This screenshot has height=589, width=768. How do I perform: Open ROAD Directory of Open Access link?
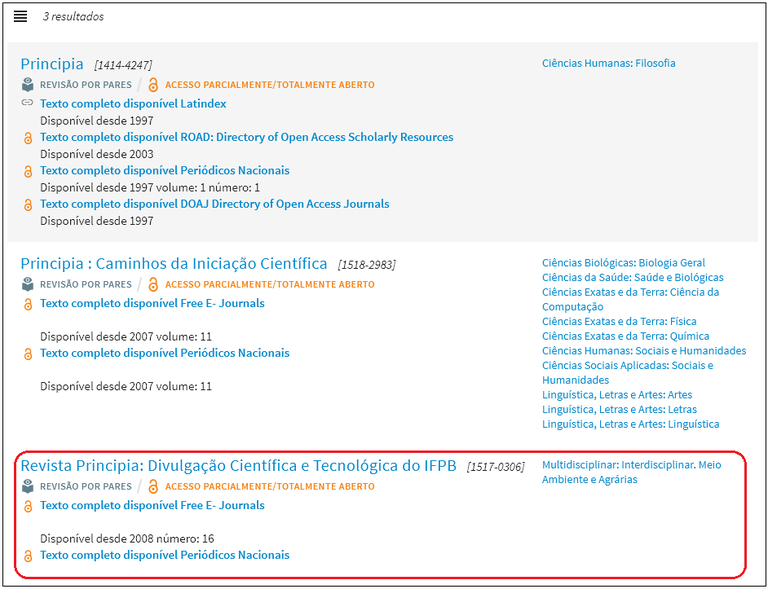click(x=246, y=137)
